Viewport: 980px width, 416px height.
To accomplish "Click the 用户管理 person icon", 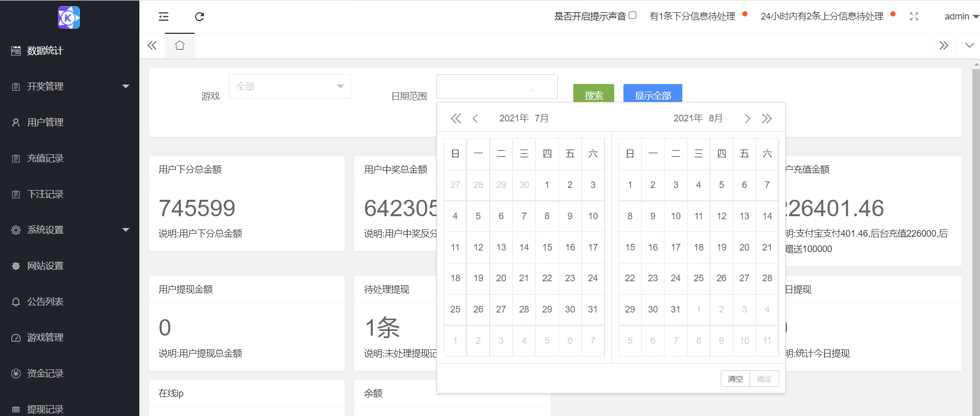I will (16, 122).
